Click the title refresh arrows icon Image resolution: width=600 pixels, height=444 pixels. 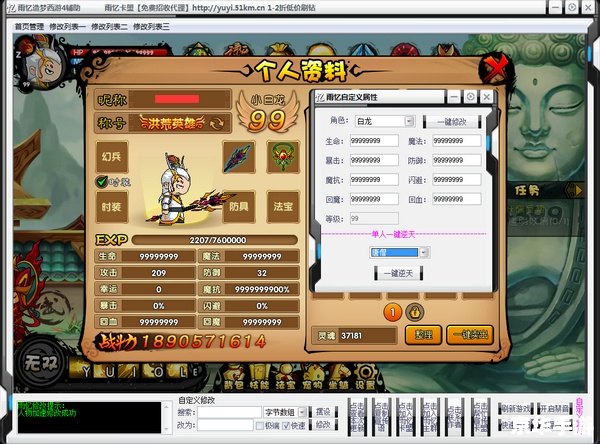[x=217, y=123]
